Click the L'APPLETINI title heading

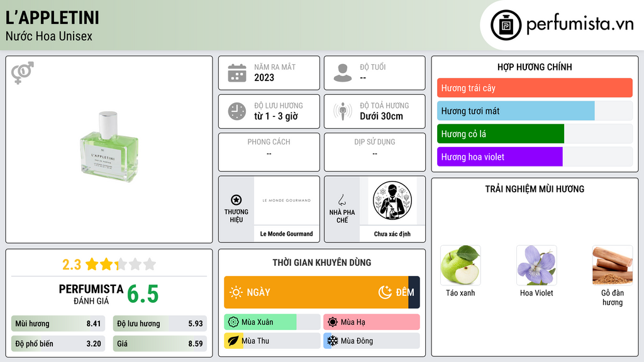pos(52,18)
